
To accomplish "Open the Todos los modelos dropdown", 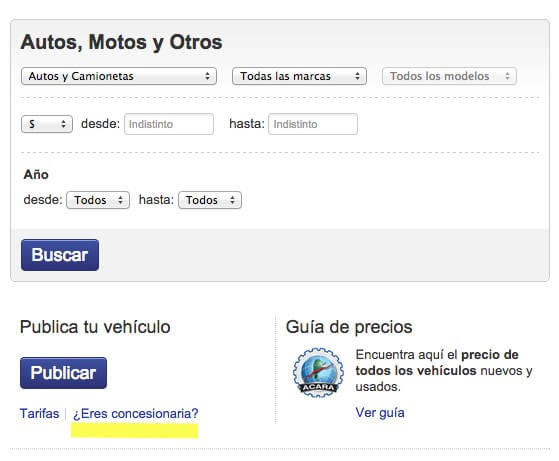I will click(x=449, y=76).
